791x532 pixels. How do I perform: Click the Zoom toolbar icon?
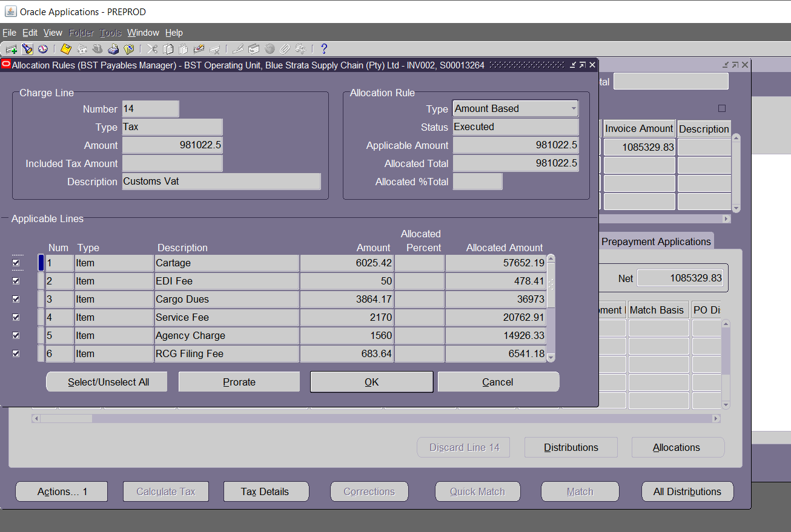coord(254,49)
